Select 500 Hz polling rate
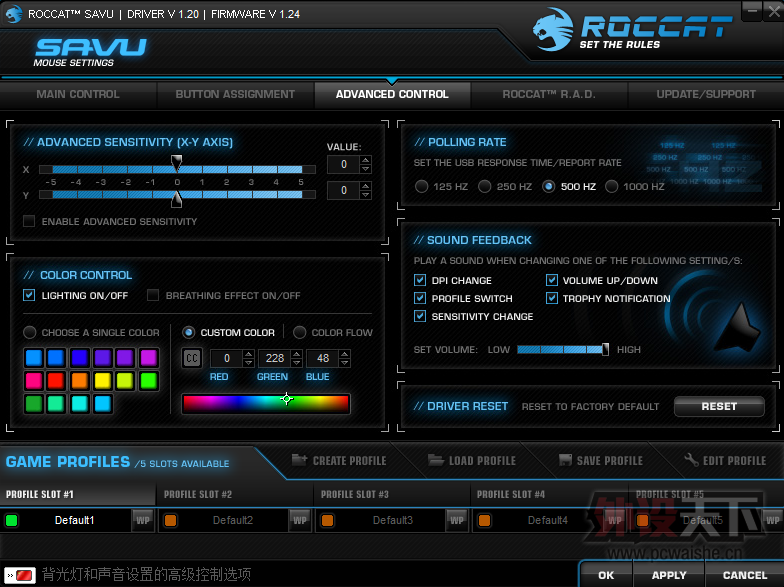This screenshot has width=784, height=587. (x=548, y=186)
